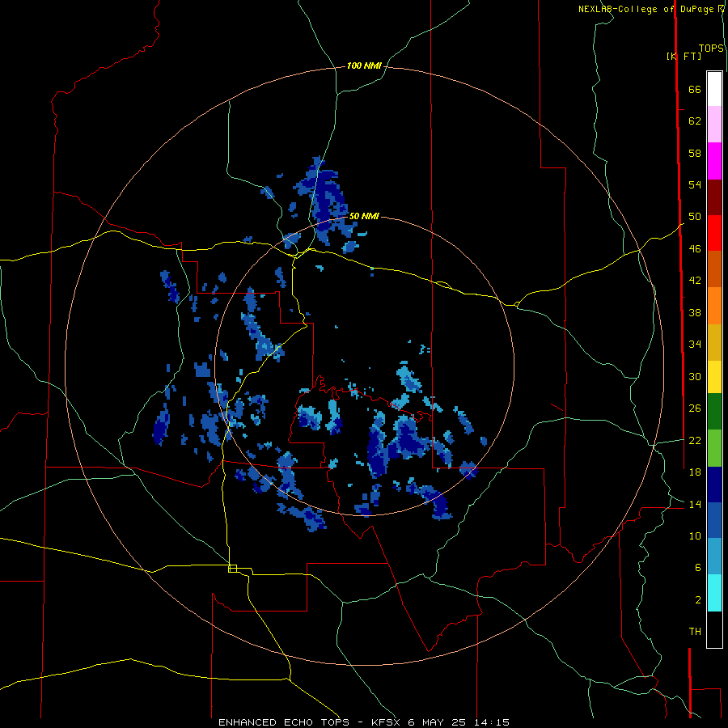
Task: Click the legend value '26'
Action: pyautogui.click(x=695, y=408)
